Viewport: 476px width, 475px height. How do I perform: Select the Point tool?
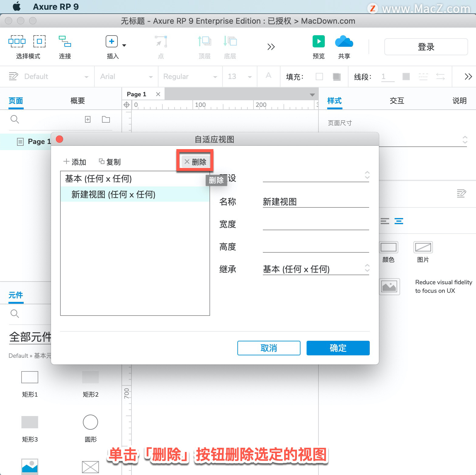point(161,42)
